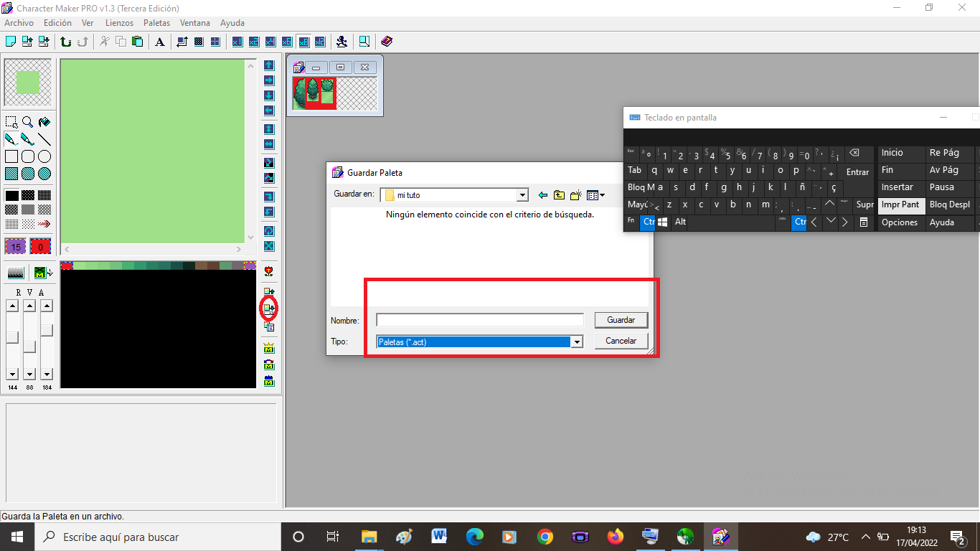Image resolution: width=980 pixels, height=551 pixels.
Task: Click the create new folder icon
Action: click(x=575, y=195)
